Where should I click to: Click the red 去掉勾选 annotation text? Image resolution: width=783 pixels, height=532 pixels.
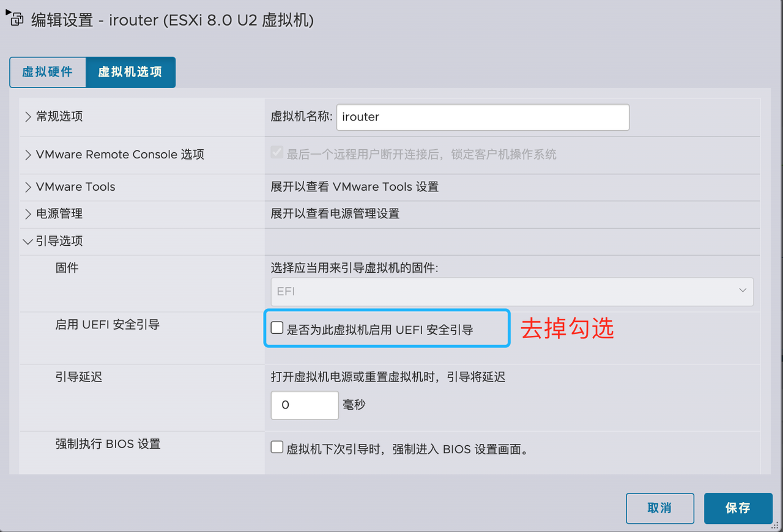click(567, 329)
